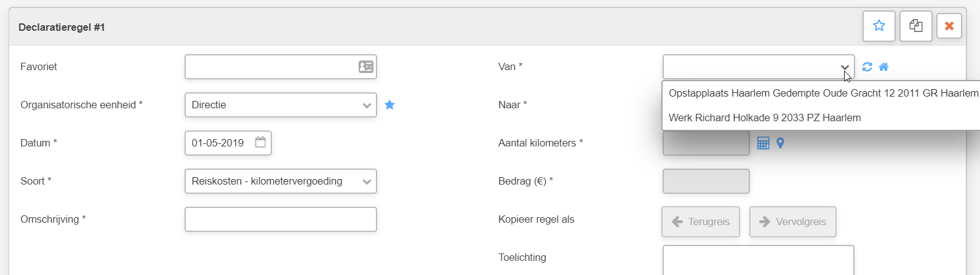
Task: Click the Vervolgreis button
Action: (792, 221)
